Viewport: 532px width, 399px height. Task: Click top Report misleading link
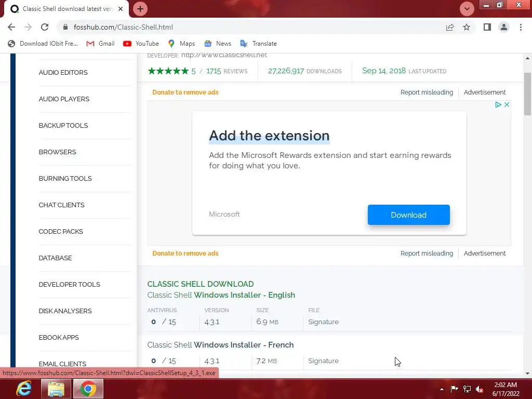tap(427, 92)
